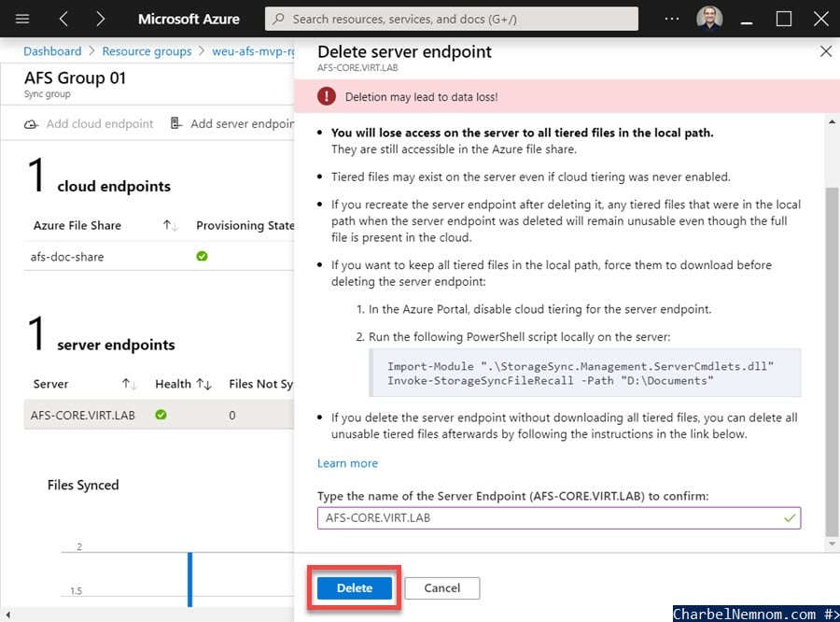Open the three-dot overflow menu in header

(671, 19)
